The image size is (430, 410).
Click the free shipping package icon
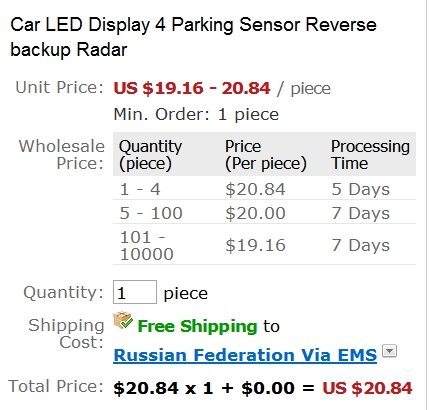pos(123,320)
